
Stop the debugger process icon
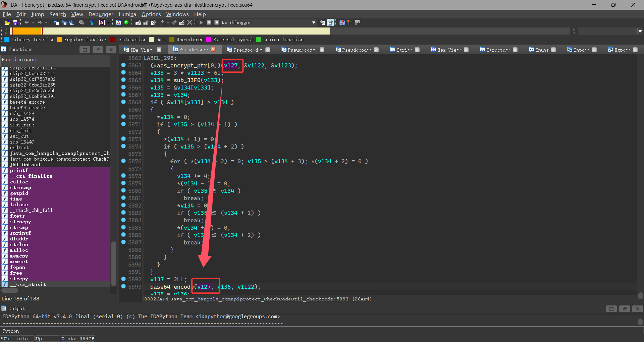[x=217, y=22]
